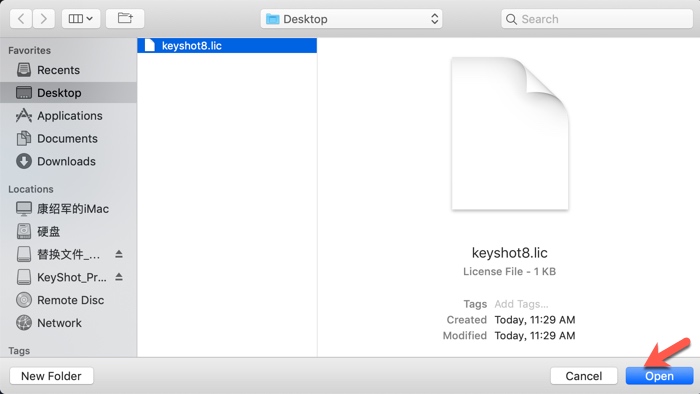The image size is (700, 394).
Task: Click the new folder toolbar icon
Action: 125,19
